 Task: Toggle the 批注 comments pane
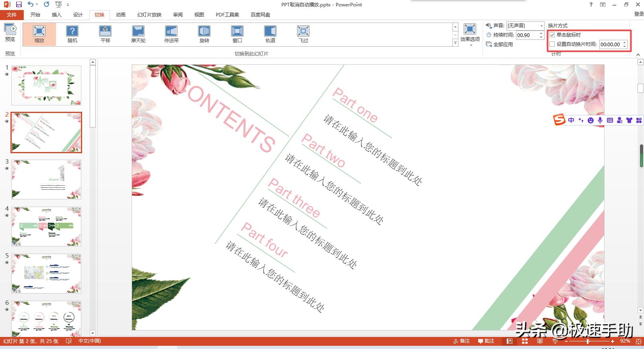[486, 341]
